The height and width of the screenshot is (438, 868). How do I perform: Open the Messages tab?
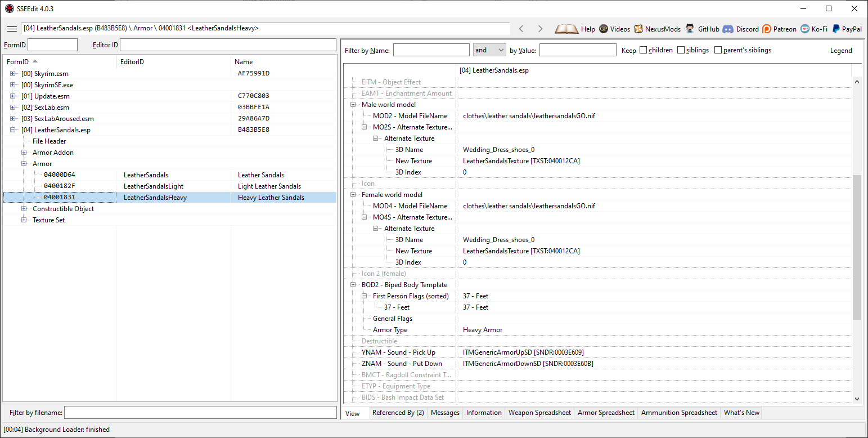coord(446,413)
